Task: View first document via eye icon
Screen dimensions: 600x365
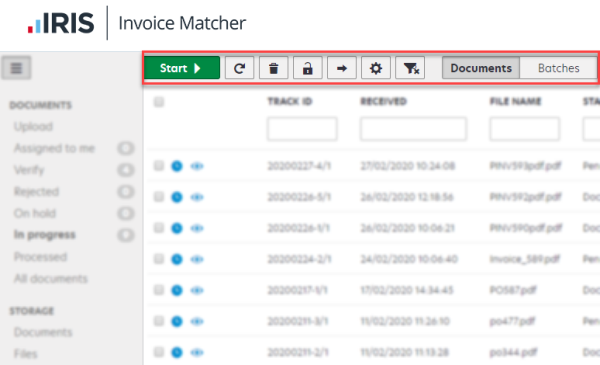Action: tap(197, 166)
